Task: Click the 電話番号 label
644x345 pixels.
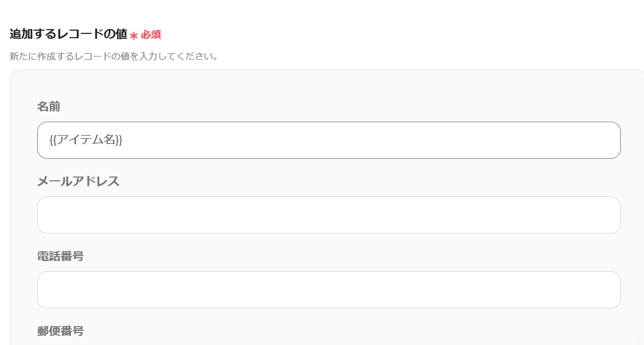Action: 60,256
